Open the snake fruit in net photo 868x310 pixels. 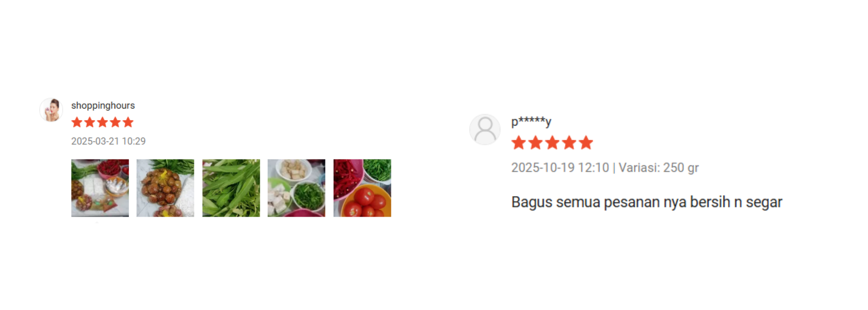(x=165, y=188)
